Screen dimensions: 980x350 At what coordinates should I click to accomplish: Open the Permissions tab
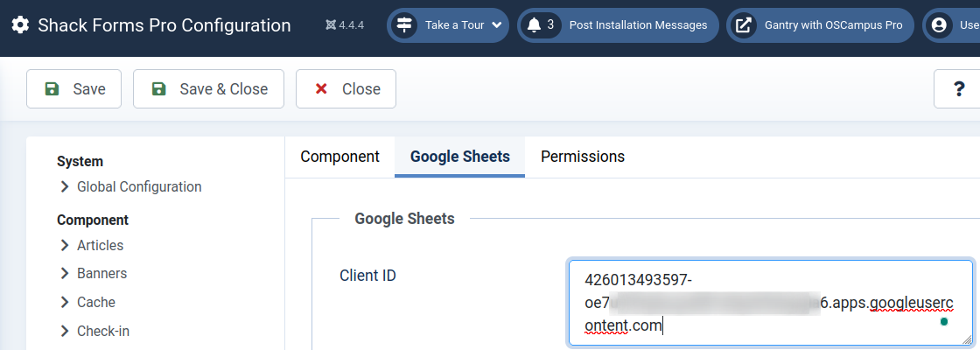click(583, 157)
